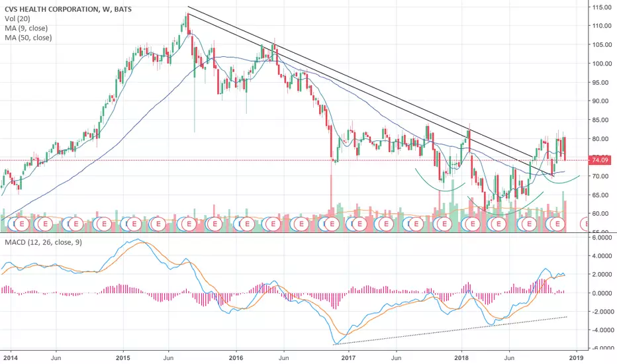
Task: Click 85.00 on the price axis
Action: [x=602, y=120]
